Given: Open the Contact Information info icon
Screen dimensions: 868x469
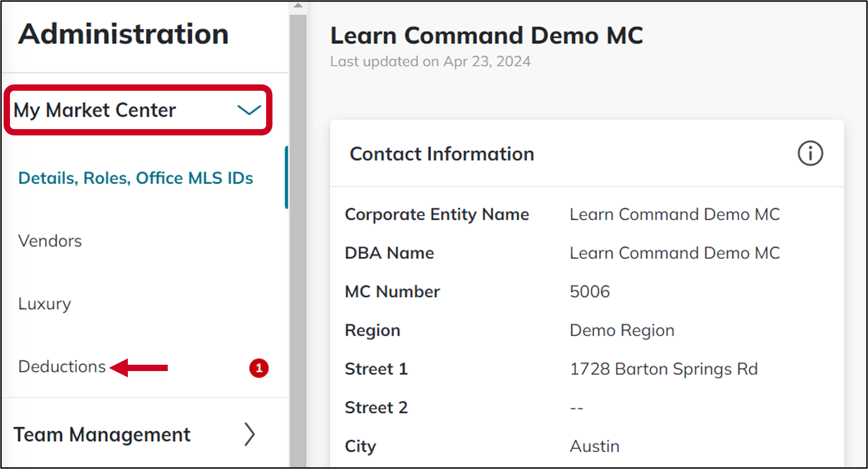Looking at the screenshot, I should click(x=810, y=153).
